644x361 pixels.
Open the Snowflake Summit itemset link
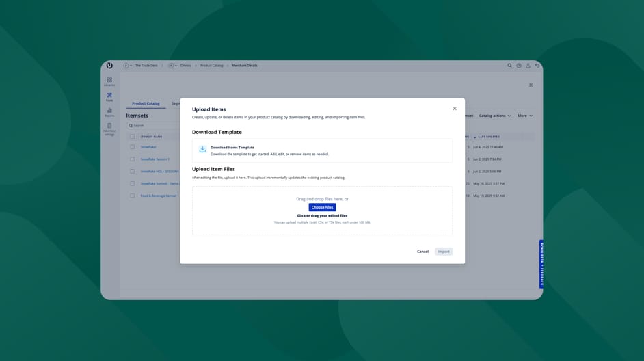point(160,184)
